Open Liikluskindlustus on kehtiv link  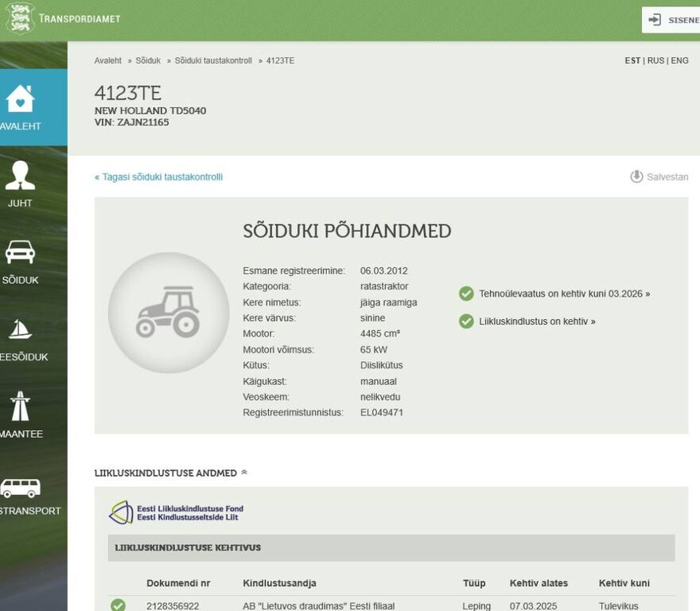537,321
